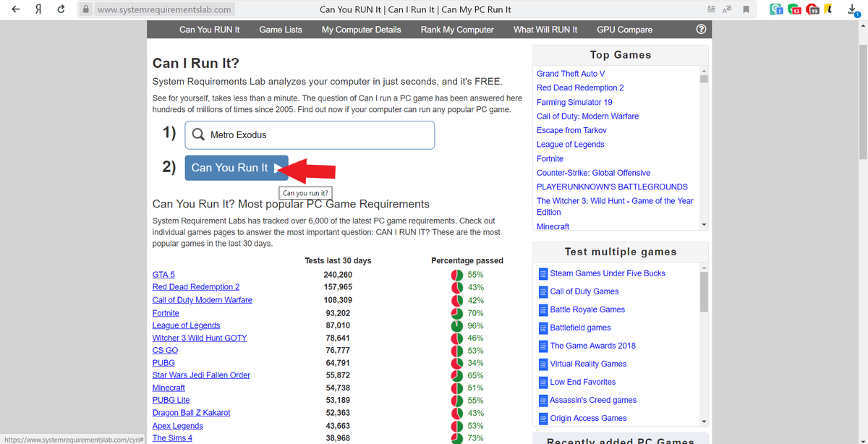
Task: Open the PUBG Lite table link
Action: pos(171,400)
